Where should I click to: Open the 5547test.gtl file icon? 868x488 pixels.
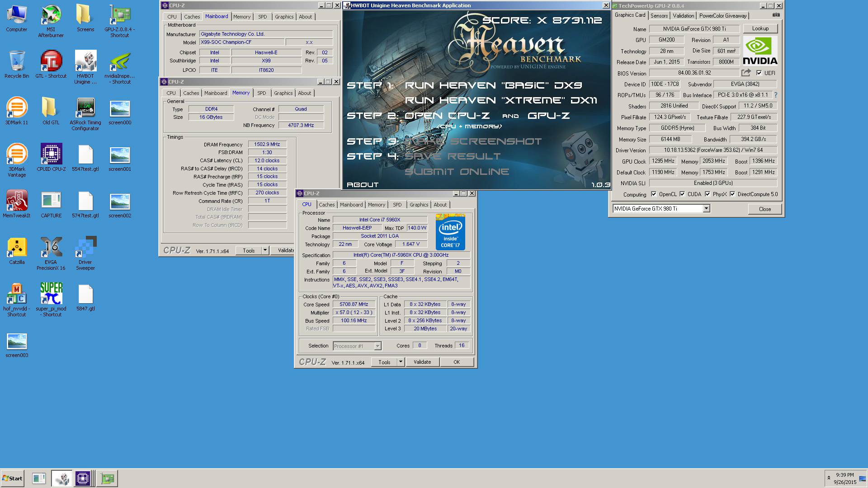pyautogui.click(x=85, y=158)
